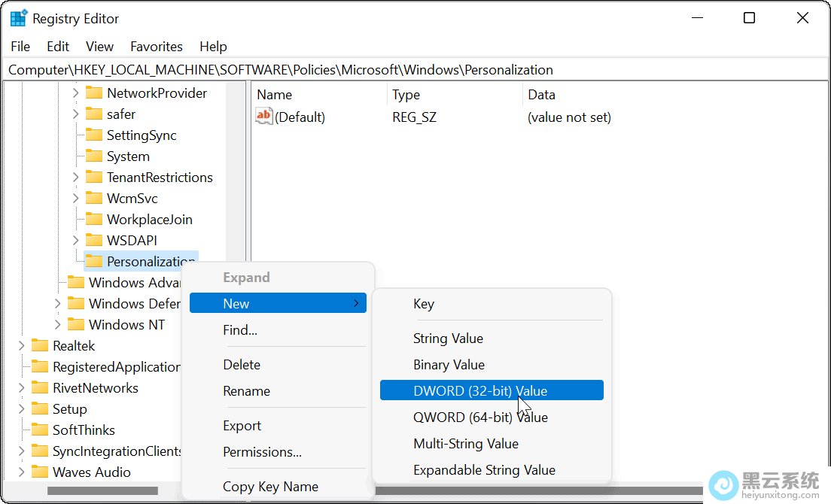Viewport: 831px width, 504px height.
Task: Choose String Value in the New submenu
Action: tap(448, 339)
